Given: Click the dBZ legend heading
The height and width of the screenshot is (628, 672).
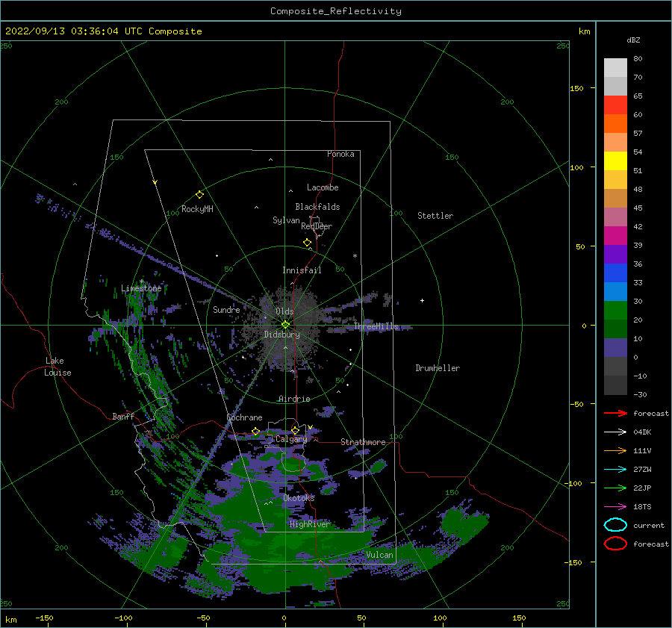Looking at the screenshot, I should coord(633,40).
